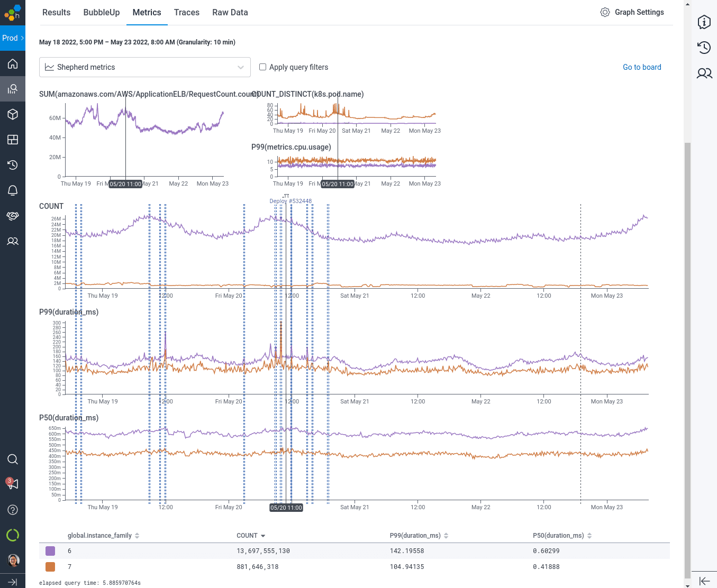Viewport: 717px width, 588px height.
Task: Open the Query icon in sidebar
Action: (x=13, y=89)
